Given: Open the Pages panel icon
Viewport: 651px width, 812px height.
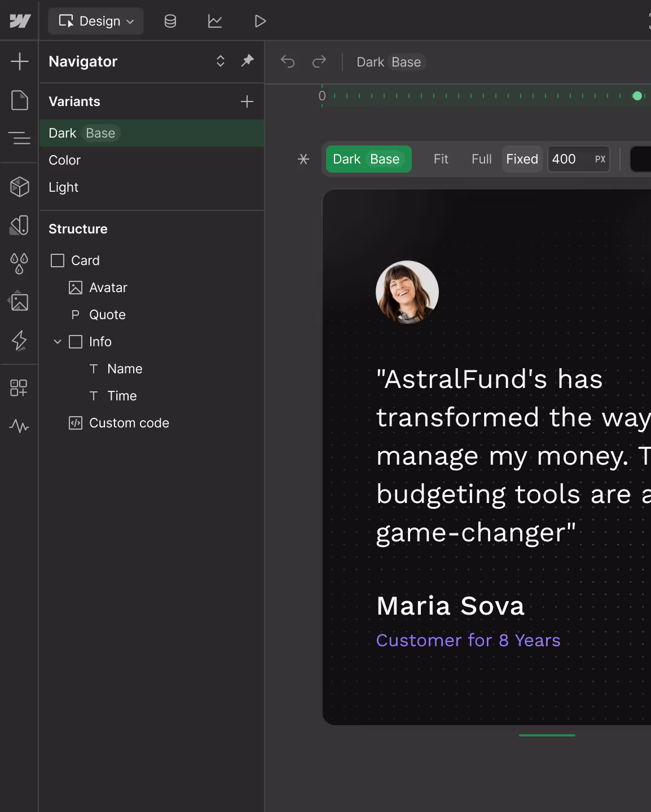Looking at the screenshot, I should pyautogui.click(x=20, y=100).
